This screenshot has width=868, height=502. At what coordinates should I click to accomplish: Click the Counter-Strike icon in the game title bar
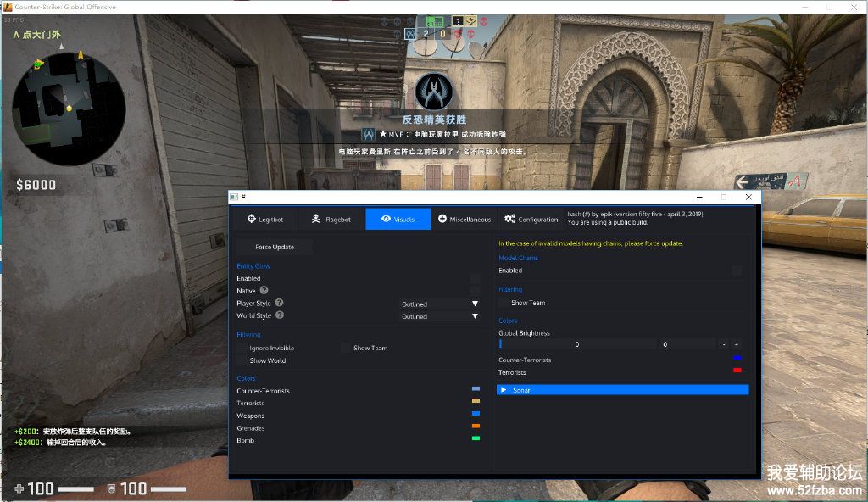(x=7, y=7)
